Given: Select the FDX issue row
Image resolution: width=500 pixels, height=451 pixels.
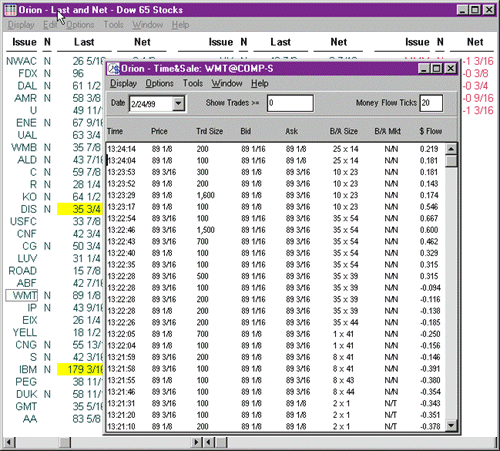Looking at the screenshot, I should 27,73.
